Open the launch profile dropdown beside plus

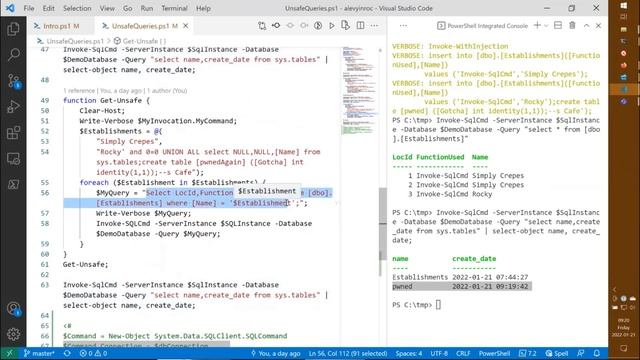[x=546, y=26]
